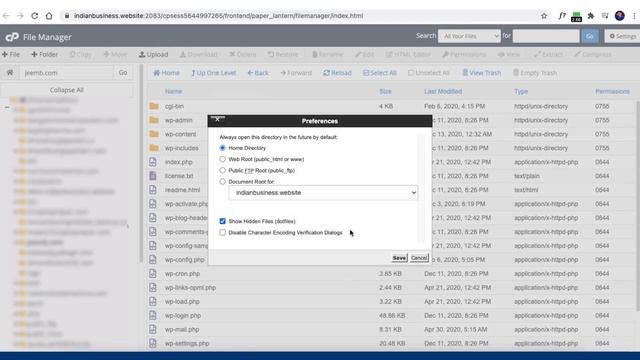Go Up One Level

tap(213, 73)
